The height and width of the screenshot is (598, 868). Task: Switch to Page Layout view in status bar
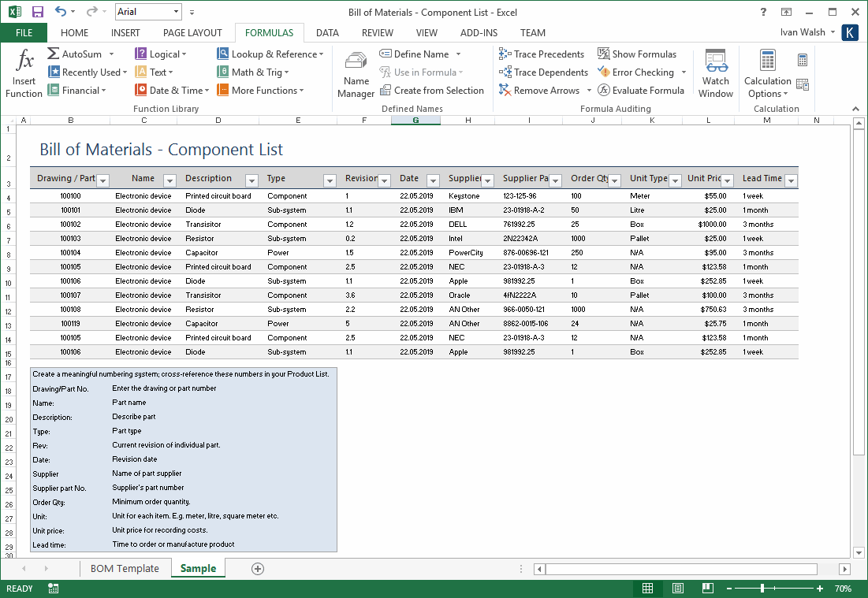point(677,588)
